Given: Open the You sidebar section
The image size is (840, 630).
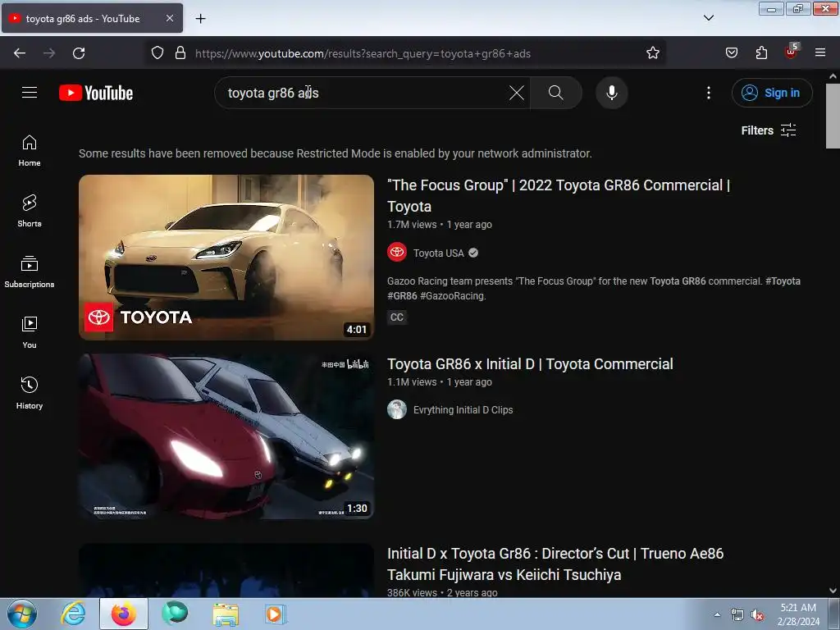Looking at the screenshot, I should click(30, 333).
